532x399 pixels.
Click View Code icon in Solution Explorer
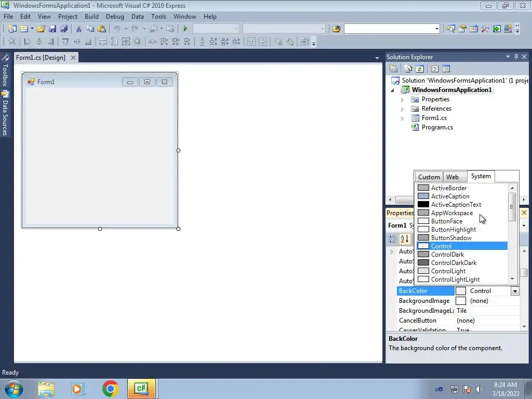coord(435,69)
